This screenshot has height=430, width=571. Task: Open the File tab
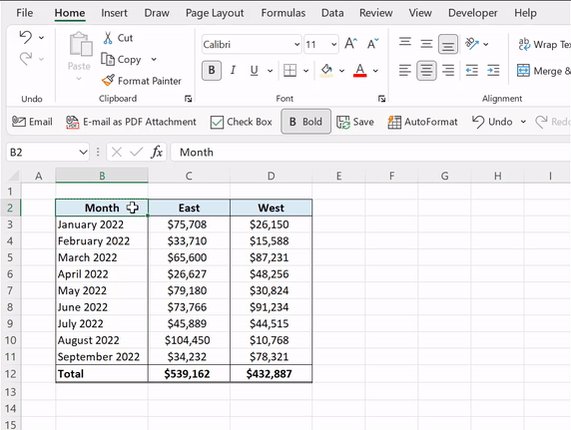(x=24, y=13)
